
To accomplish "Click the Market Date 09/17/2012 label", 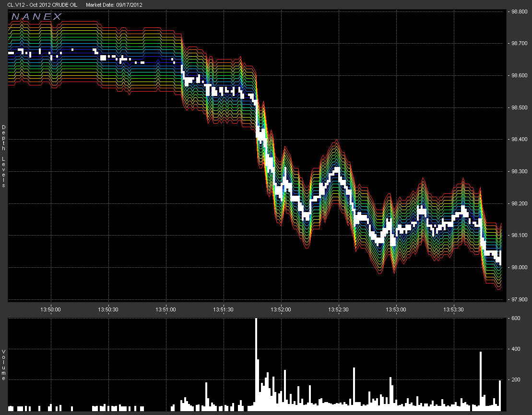I will (114, 4).
